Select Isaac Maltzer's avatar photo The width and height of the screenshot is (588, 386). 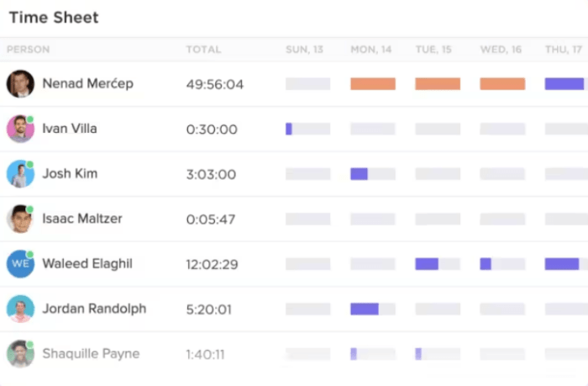coord(20,219)
